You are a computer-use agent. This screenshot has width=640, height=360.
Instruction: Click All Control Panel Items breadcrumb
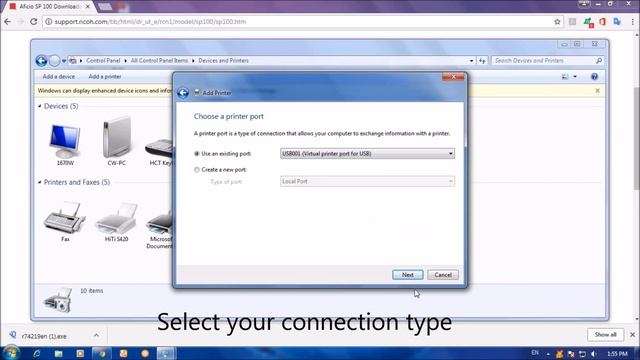click(159, 60)
